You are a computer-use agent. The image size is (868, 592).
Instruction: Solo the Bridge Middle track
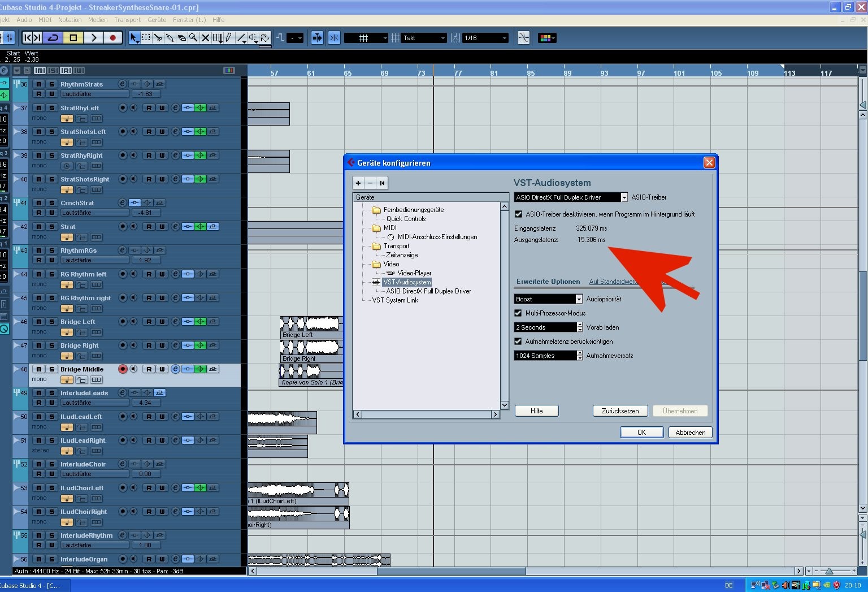click(51, 369)
